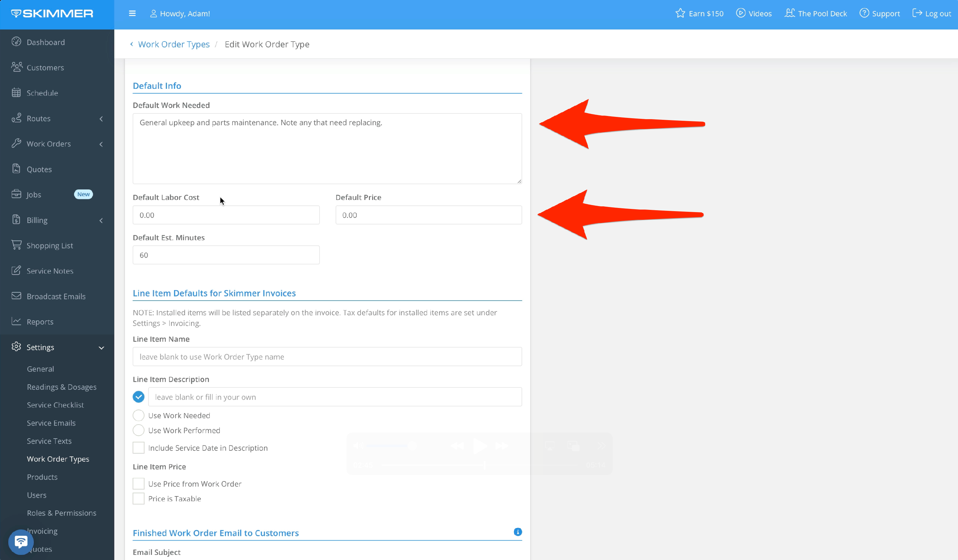Click the Earn $150 star icon
The height and width of the screenshot is (560, 958).
click(x=680, y=13)
